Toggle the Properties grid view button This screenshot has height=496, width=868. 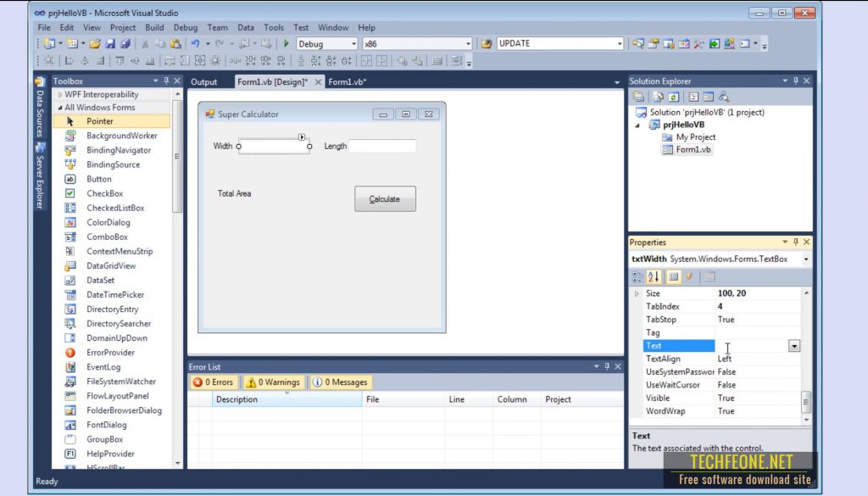[x=673, y=276]
